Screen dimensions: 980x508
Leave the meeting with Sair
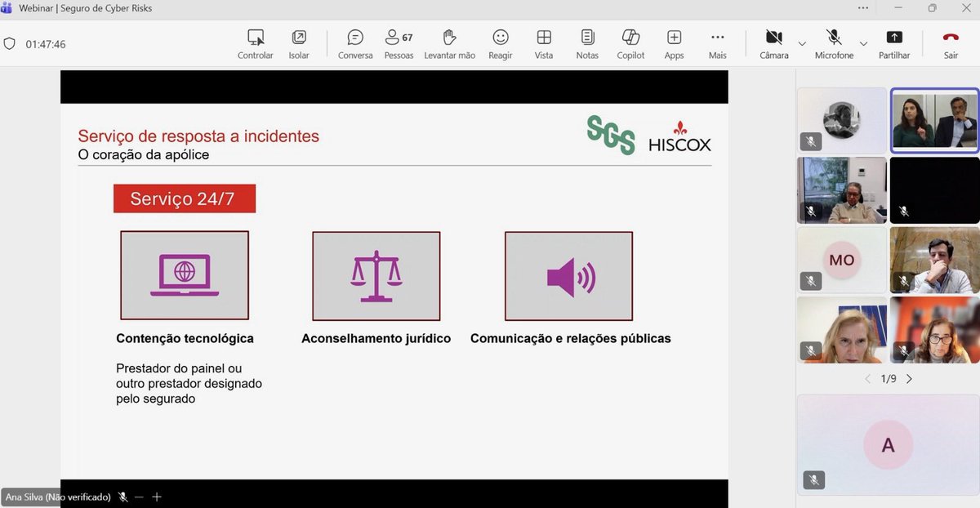[x=951, y=44]
